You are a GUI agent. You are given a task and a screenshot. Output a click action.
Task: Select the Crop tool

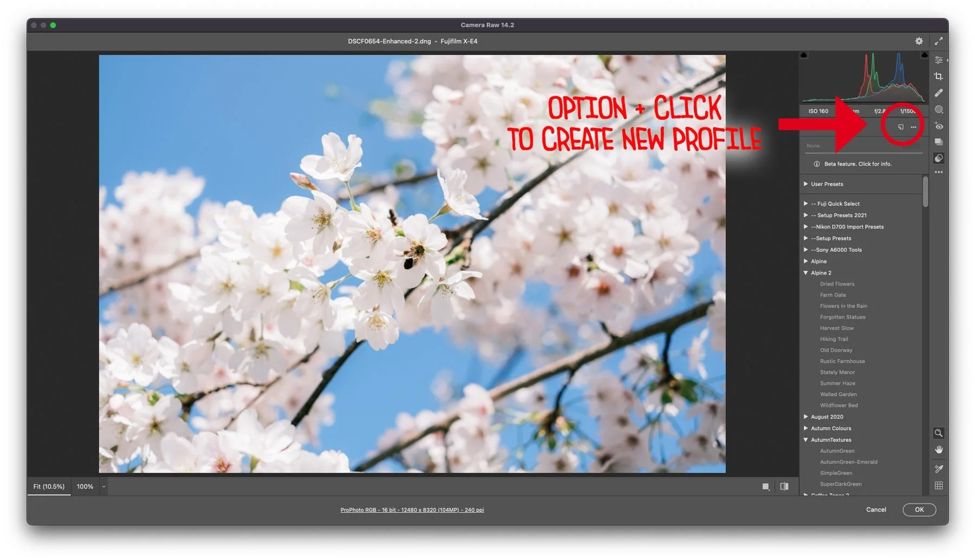point(939,76)
